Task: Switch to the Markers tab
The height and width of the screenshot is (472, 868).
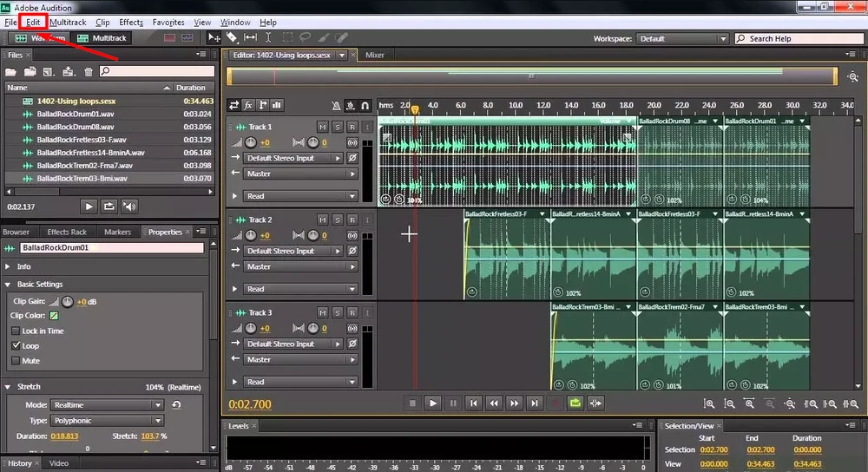Action: coord(117,232)
